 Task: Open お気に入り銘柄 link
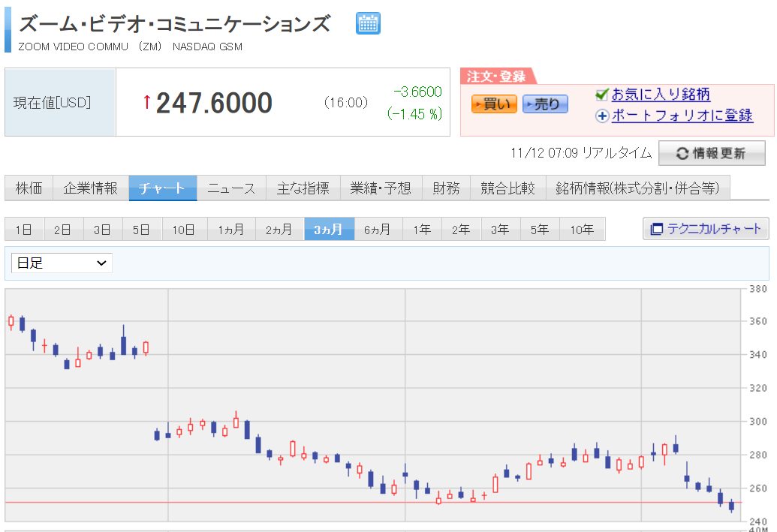click(661, 94)
